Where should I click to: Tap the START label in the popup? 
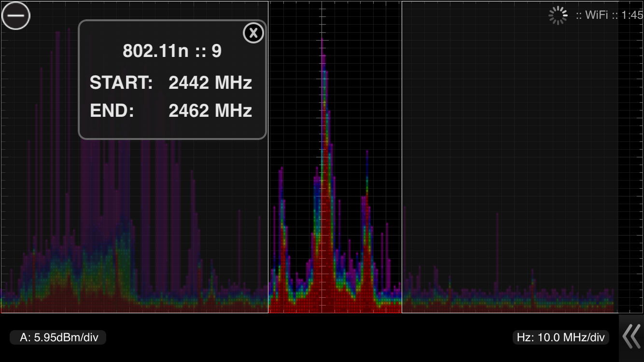[121, 83]
